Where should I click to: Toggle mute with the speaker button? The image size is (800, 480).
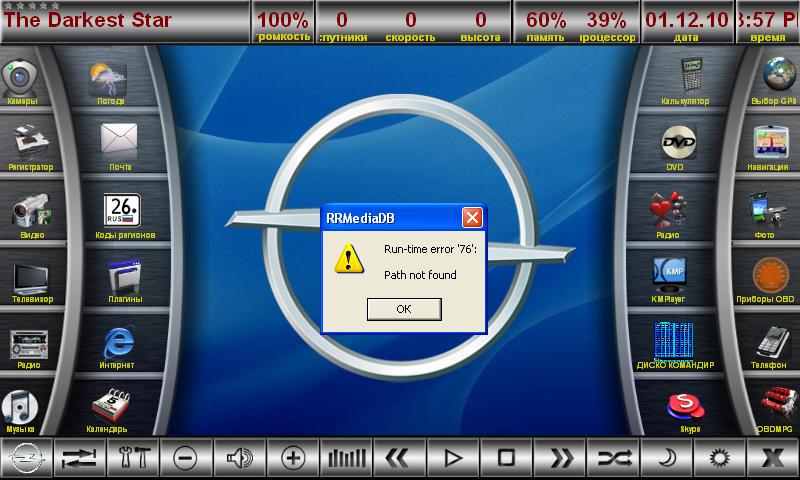point(239,458)
